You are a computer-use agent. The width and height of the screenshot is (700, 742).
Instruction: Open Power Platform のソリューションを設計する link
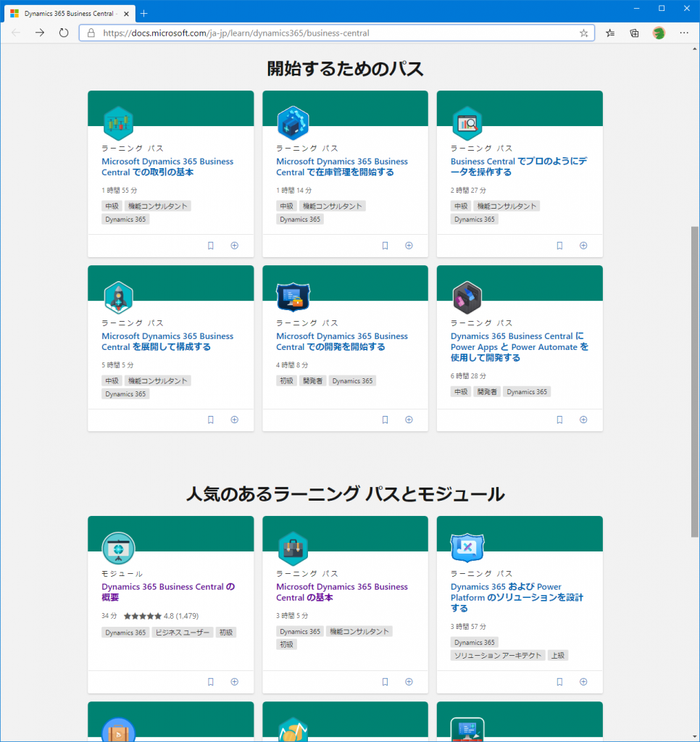[x=517, y=597]
